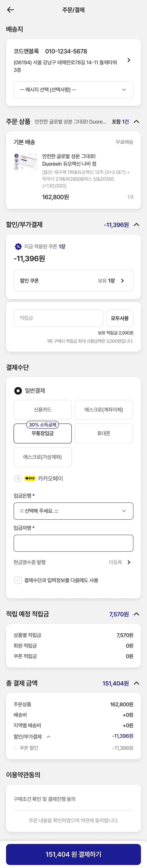Select the 일반결제 radio button
This screenshot has width=147, height=868.
[18, 391]
